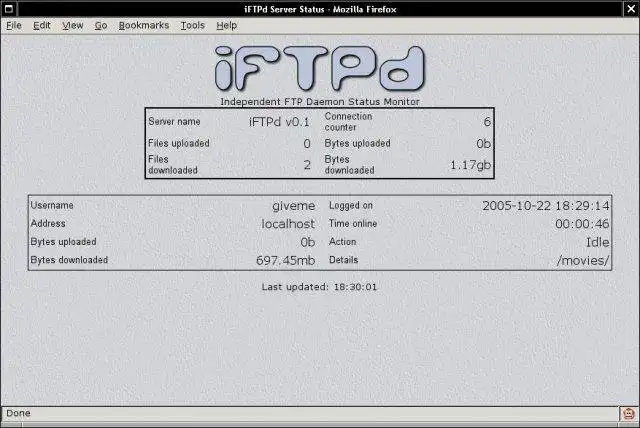Click the 'Action' label
The image size is (640, 428).
(342, 242)
